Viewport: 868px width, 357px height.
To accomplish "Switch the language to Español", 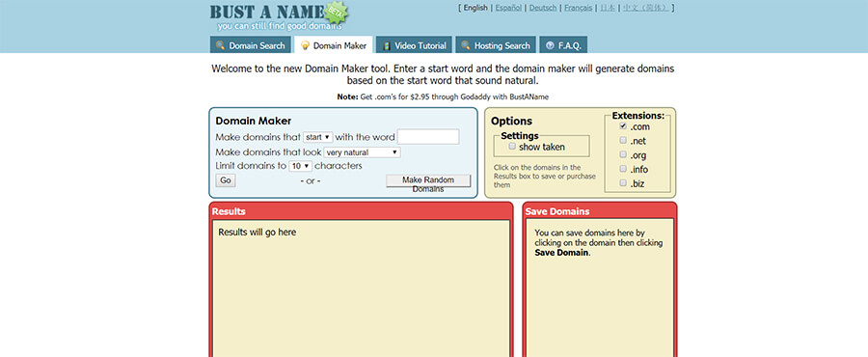I will click(x=508, y=8).
